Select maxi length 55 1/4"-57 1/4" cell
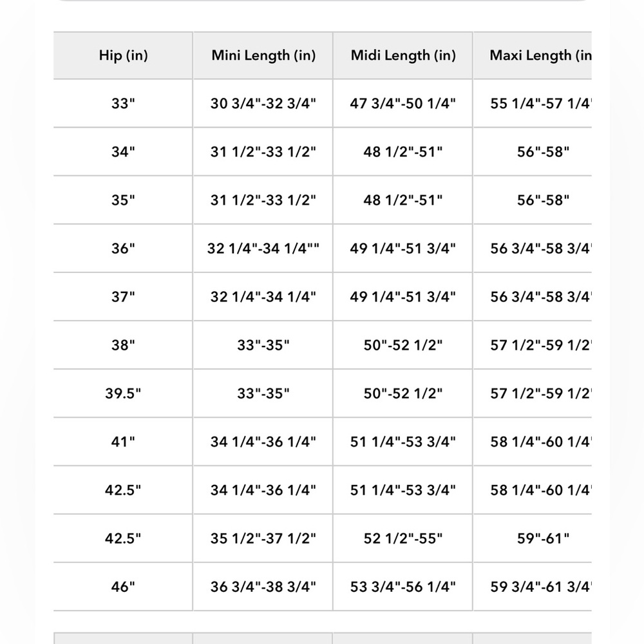This screenshot has width=644, height=644. [x=540, y=104]
